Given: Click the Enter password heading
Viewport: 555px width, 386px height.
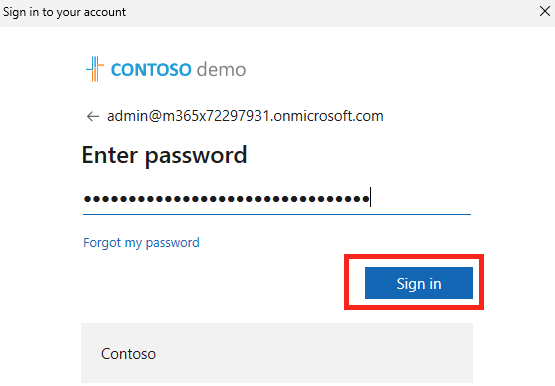Looking at the screenshot, I should (x=165, y=156).
